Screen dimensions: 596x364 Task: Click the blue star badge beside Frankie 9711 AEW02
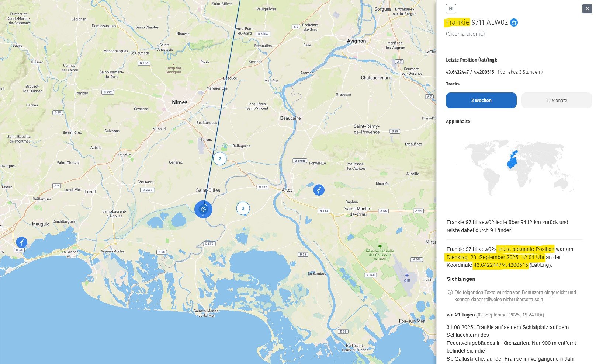click(x=514, y=22)
